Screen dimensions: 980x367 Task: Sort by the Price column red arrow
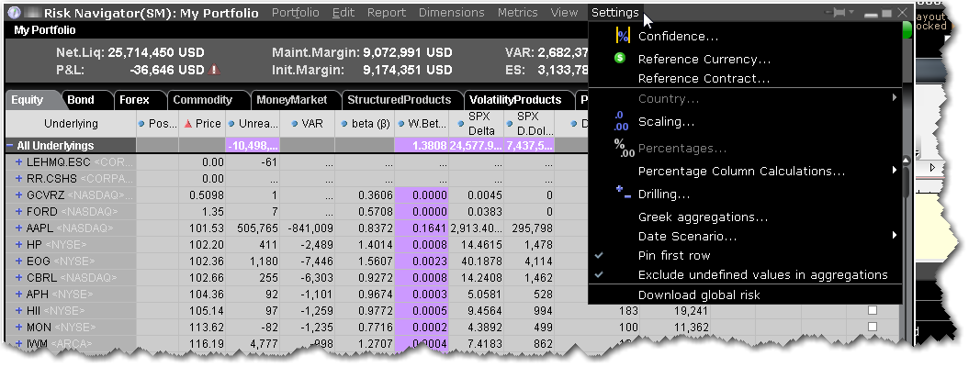187,123
